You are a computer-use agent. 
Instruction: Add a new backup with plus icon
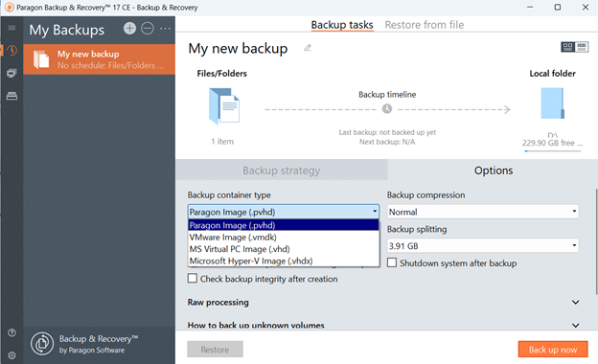coord(129,28)
